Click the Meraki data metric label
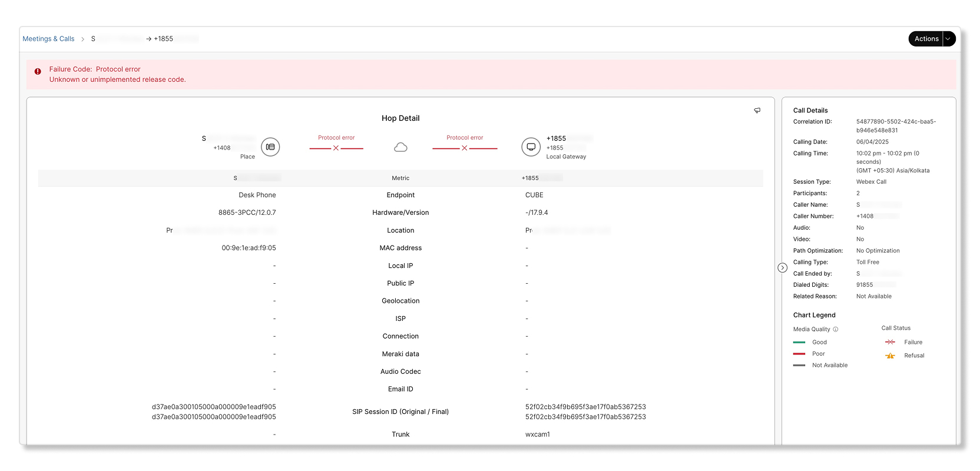This screenshot has height=471, width=980. click(400, 354)
